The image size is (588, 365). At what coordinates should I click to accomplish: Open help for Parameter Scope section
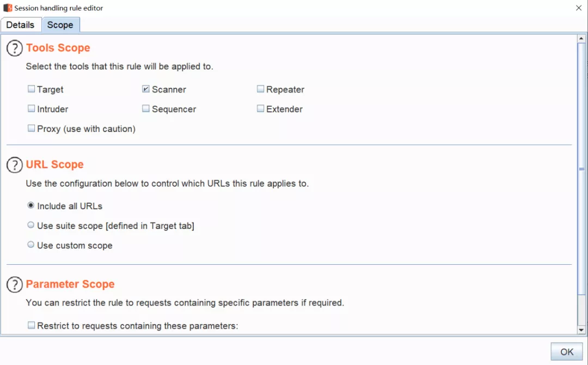click(x=15, y=285)
